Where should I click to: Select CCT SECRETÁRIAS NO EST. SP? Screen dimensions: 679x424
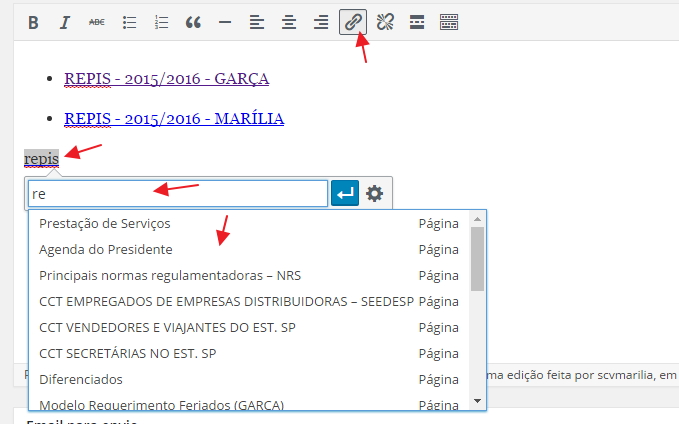click(249, 353)
